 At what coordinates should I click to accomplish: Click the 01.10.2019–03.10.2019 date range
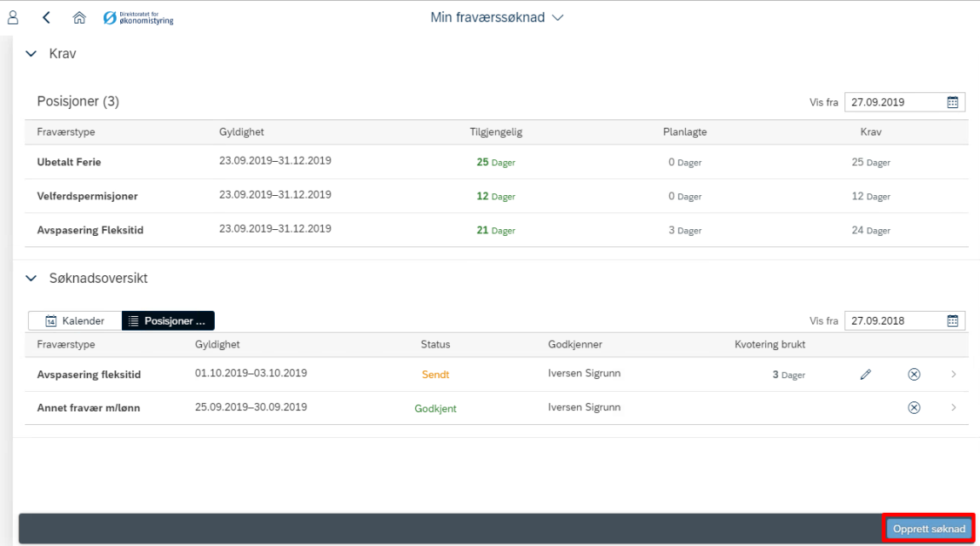click(251, 373)
